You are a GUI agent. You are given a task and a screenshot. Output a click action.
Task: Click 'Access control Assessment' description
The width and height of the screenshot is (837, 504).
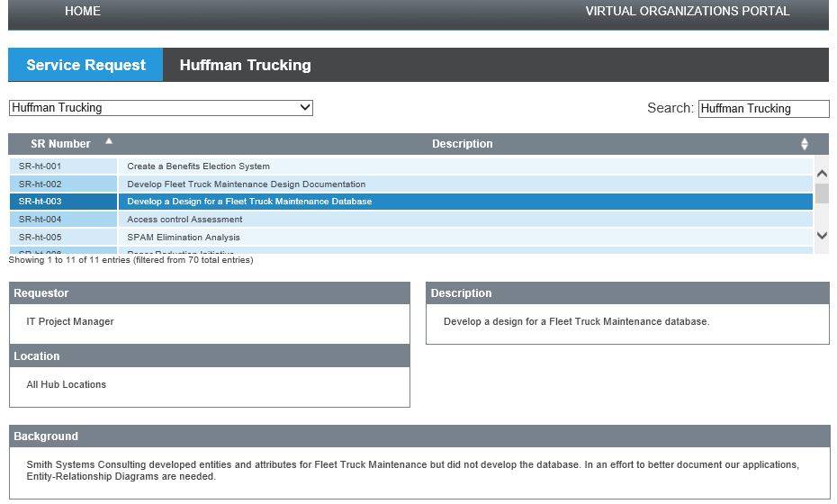pos(184,220)
